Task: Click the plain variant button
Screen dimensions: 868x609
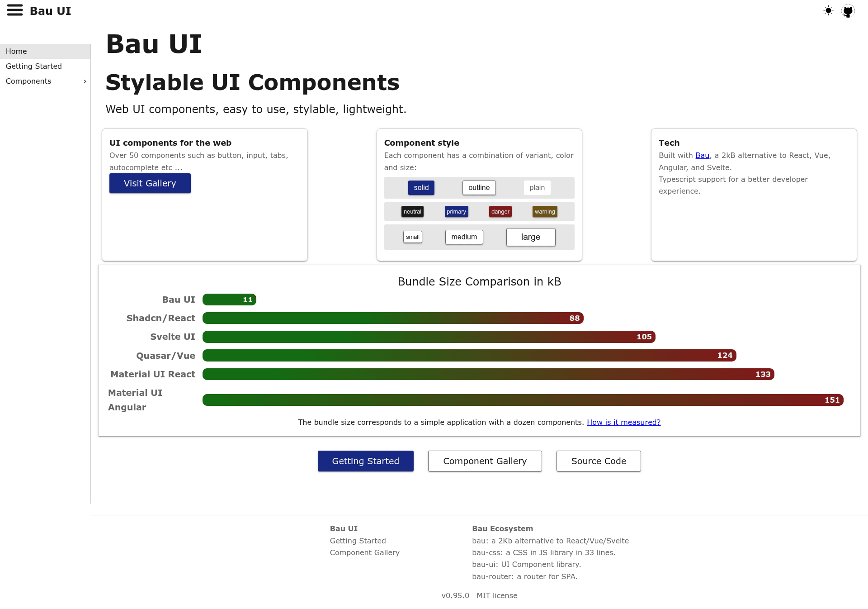Action: pyautogui.click(x=537, y=188)
